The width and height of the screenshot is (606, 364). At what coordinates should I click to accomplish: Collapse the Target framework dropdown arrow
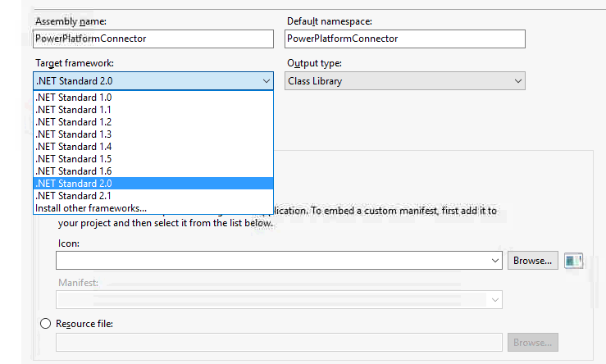pos(266,81)
